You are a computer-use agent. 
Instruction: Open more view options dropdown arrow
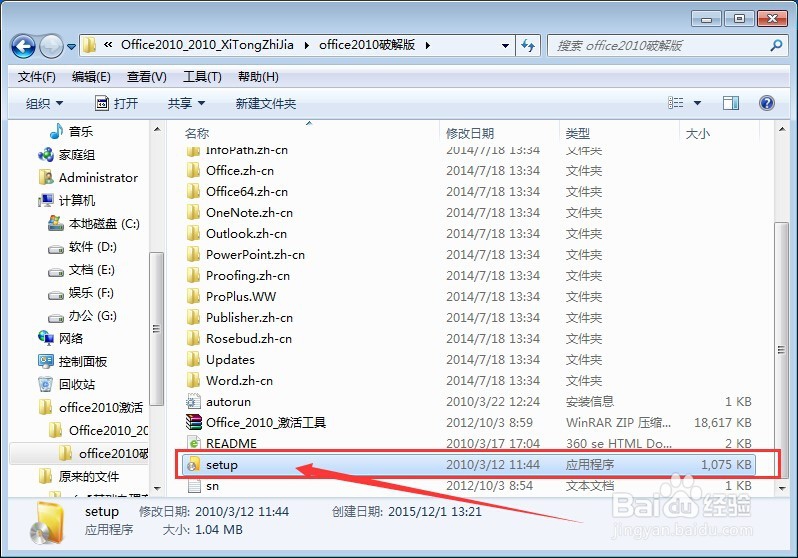(x=697, y=103)
